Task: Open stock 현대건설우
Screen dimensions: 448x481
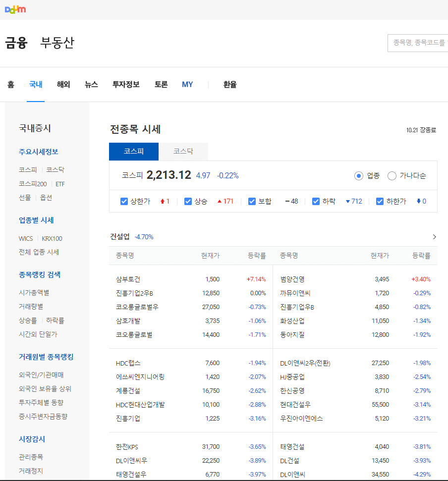Action: (x=295, y=405)
